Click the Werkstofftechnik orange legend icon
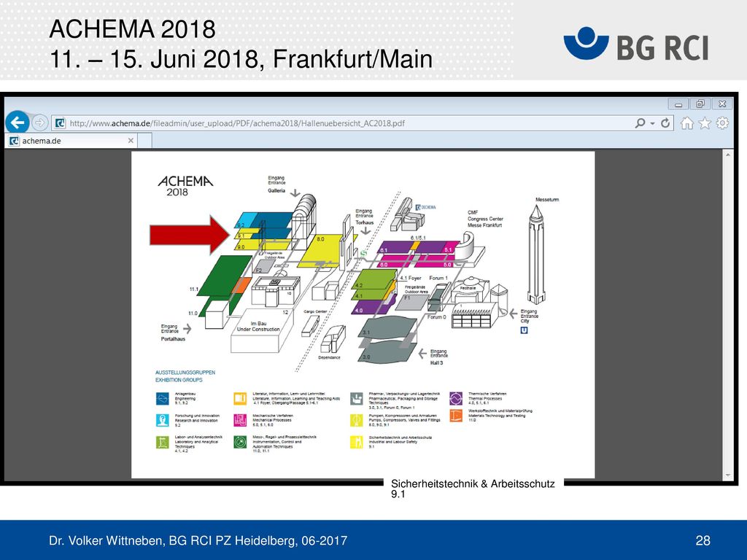 (456, 415)
